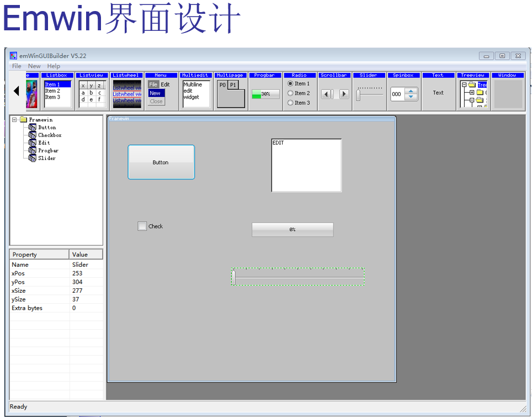The image size is (532, 419).
Task: Click the Button widget on the design canvas
Action: [161, 162]
